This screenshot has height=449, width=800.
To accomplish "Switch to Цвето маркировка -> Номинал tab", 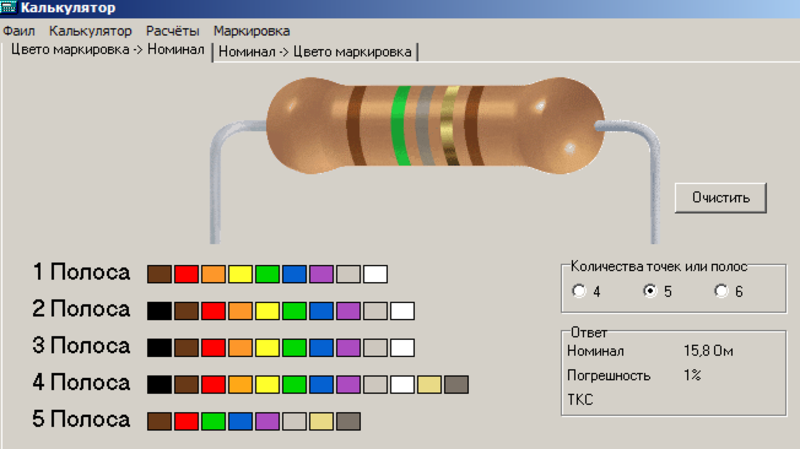I will (108, 50).
